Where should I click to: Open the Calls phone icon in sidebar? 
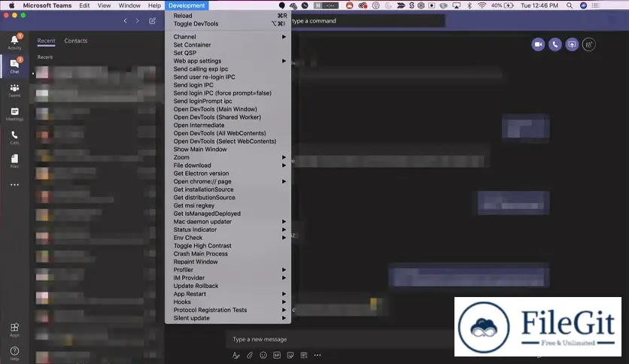[14, 137]
